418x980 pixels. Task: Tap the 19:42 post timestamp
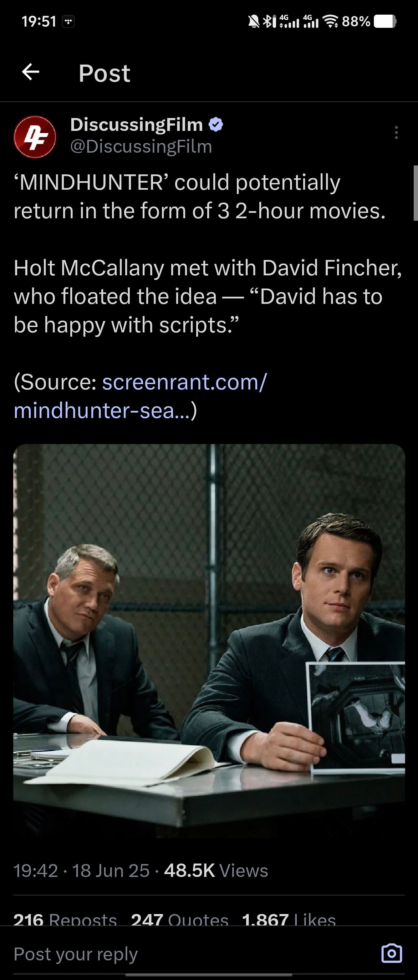(36, 871)
